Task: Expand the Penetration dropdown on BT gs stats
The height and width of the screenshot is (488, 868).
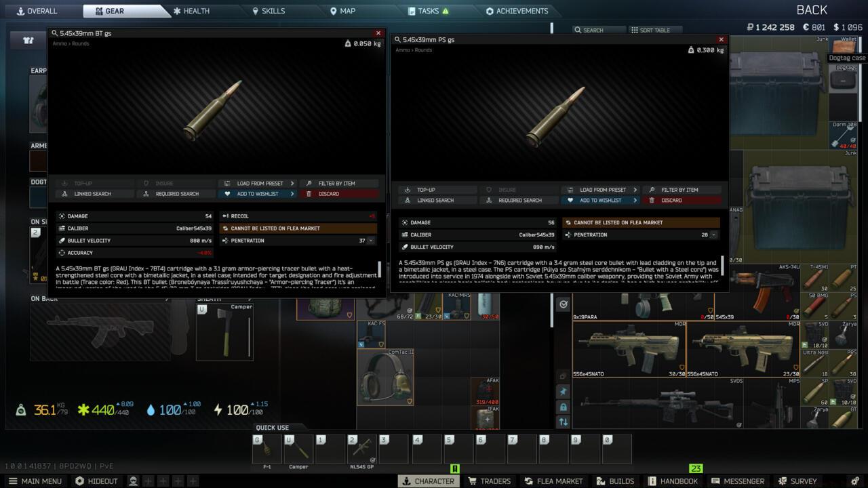Action: tap(370, 241)
